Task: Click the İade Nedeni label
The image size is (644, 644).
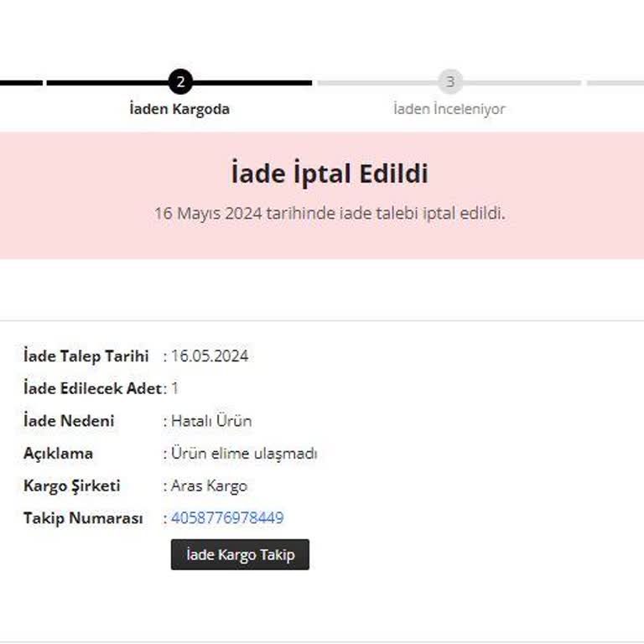Action: tap(69, 421)
